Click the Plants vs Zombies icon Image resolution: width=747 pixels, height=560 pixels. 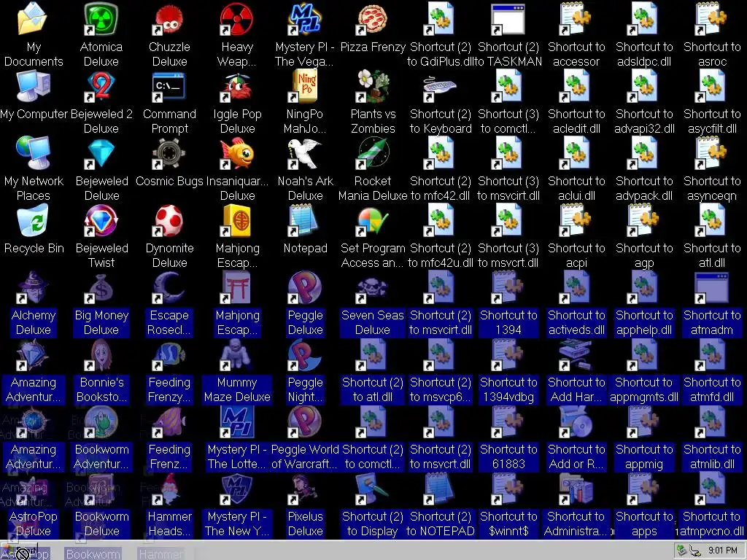[x=373, y=86]
